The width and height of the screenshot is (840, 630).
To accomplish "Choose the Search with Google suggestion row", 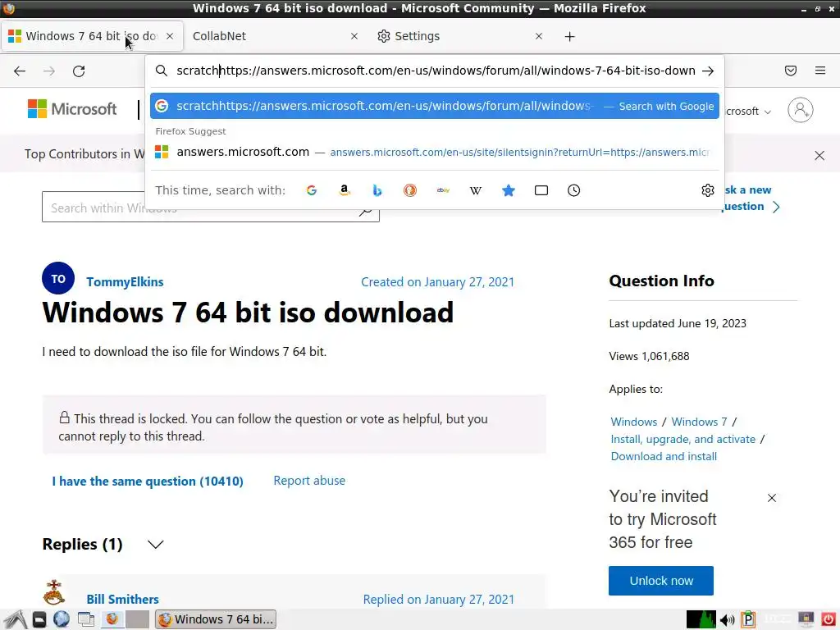I will pyautogui.click(x=435, y=106).
